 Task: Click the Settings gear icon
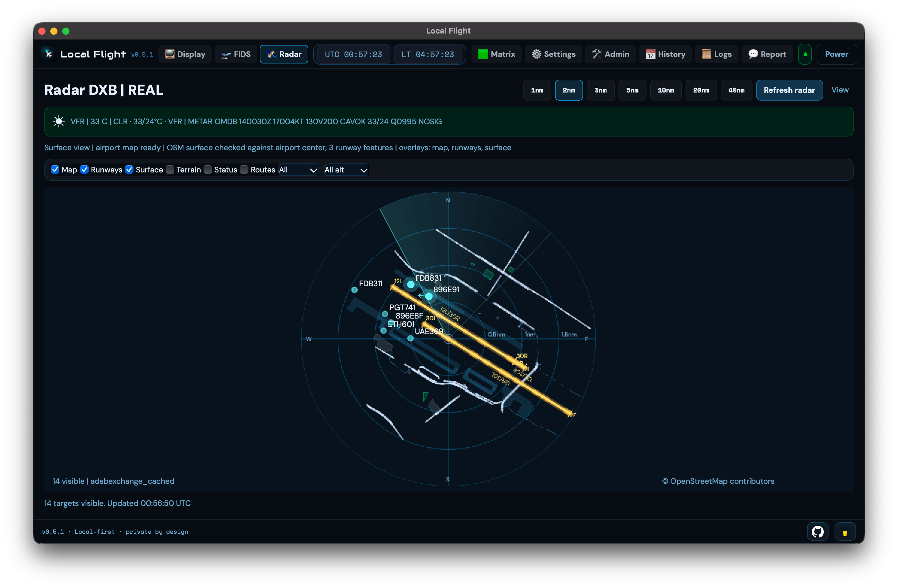tap(536, 54)
